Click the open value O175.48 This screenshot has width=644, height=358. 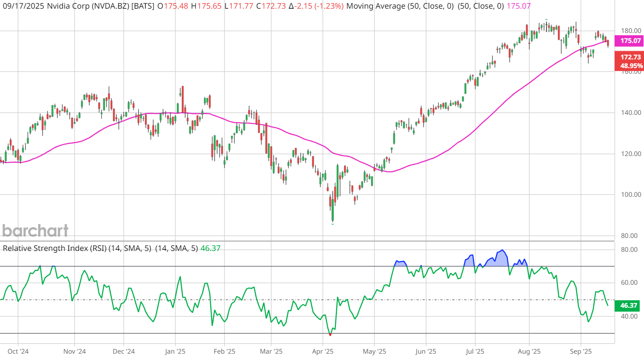point(173,6)
